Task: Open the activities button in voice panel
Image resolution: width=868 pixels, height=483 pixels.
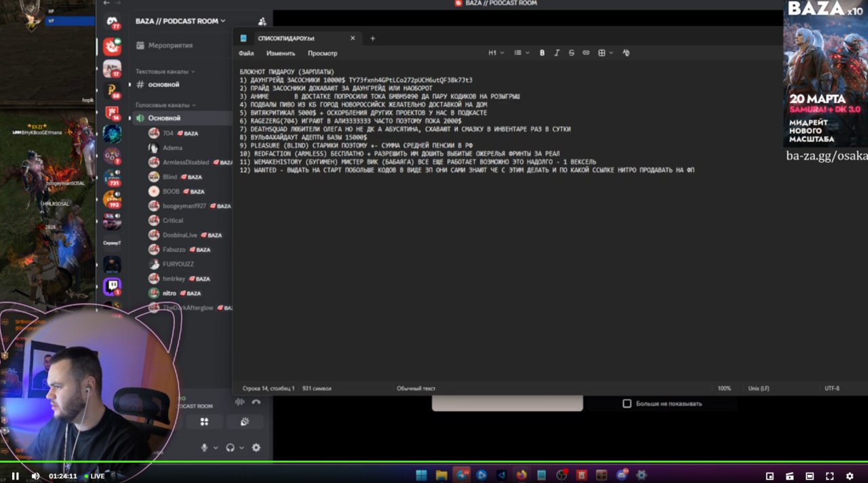Action: [x=204, y=422]
